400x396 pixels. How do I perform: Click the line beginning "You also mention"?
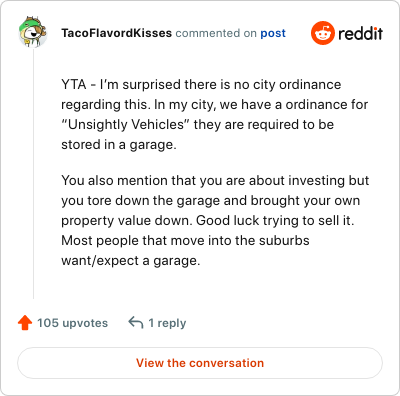click(215, 181)
